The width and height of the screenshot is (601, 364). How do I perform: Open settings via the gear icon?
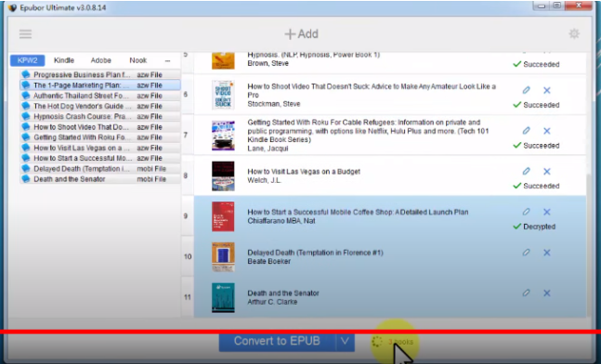(574, 33)
